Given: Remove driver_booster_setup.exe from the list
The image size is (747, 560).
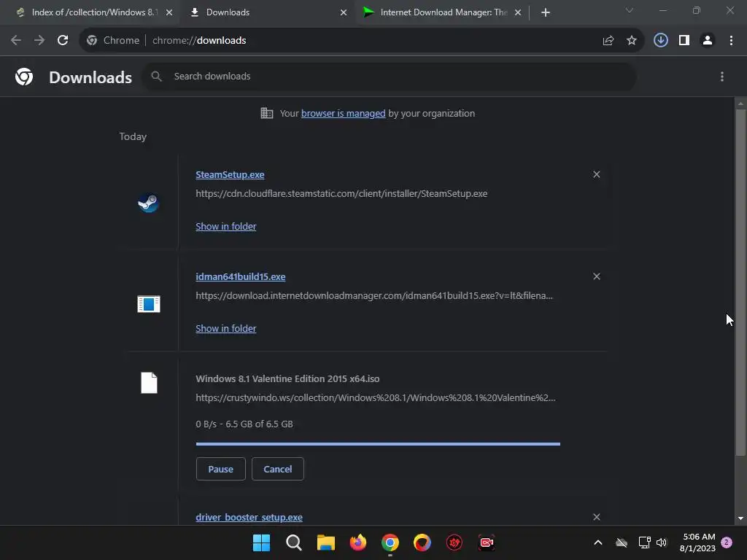Looking at the screenshot, I should pyautogui.click(x=597, y=517).
